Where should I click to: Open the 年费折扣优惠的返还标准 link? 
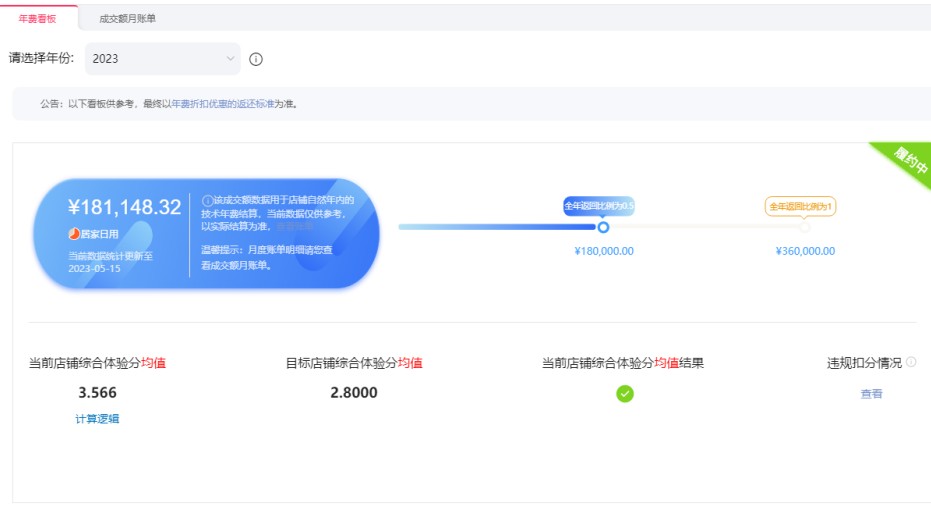coord(223,104)
